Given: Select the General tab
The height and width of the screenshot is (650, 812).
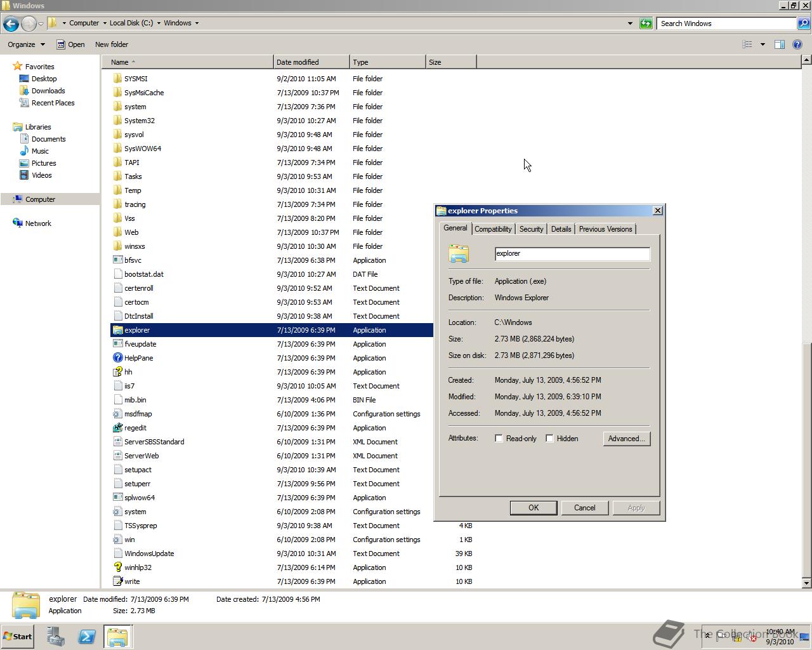Looking at the screenshot, I should point(455,228).
